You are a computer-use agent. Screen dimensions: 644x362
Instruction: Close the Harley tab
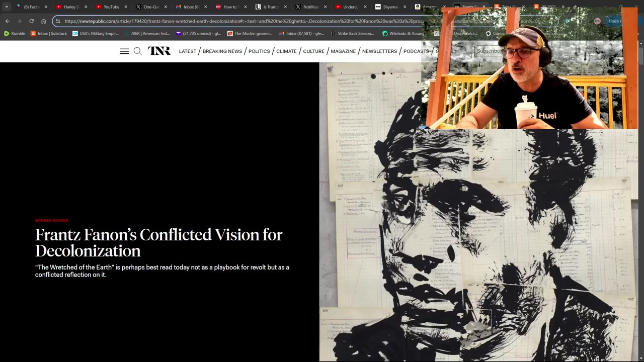point(86,7)
